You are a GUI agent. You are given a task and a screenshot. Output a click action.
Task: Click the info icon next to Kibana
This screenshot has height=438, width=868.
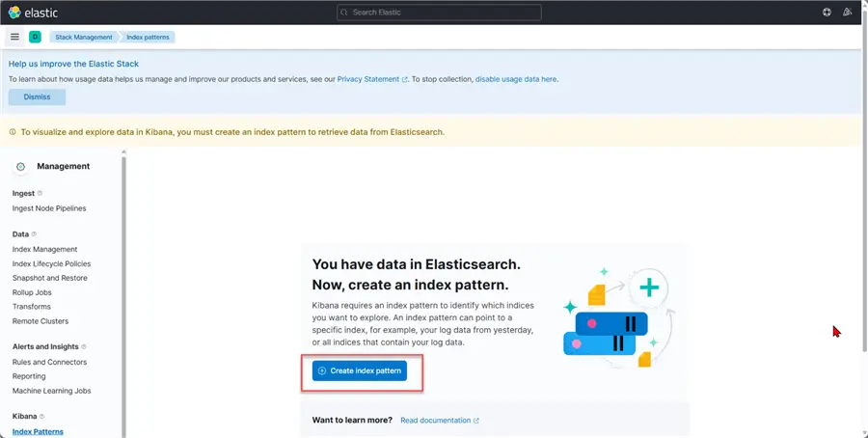[42, 417]
